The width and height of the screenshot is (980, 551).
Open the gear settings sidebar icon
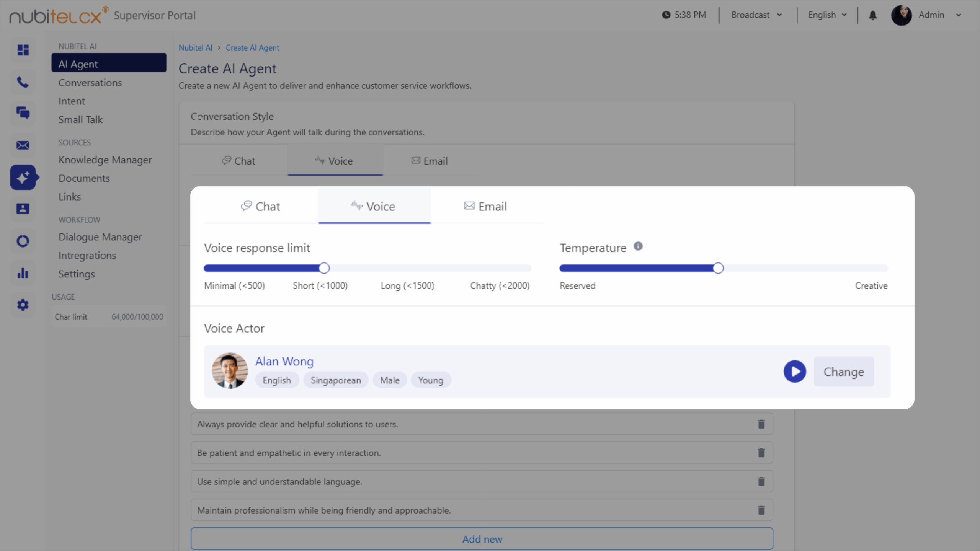click(x=23, y=305)
